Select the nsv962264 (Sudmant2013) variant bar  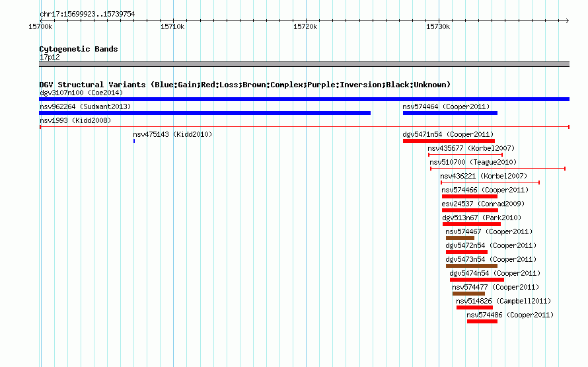pos(205,113)
